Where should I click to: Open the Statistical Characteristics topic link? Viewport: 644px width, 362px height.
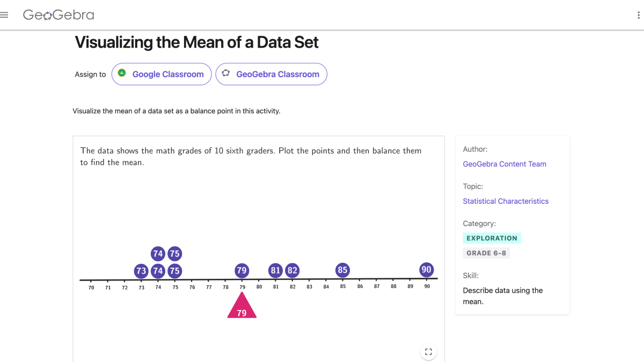tap(506, 201)
